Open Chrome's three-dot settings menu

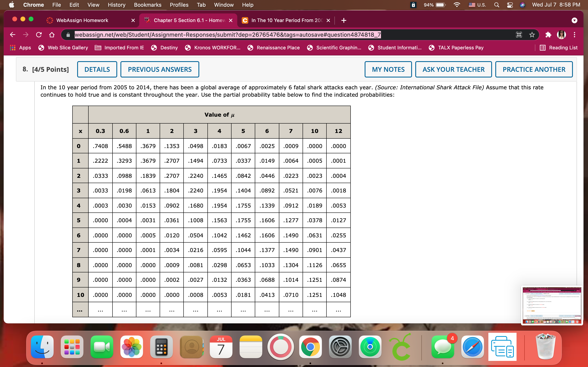pos(575,34)
